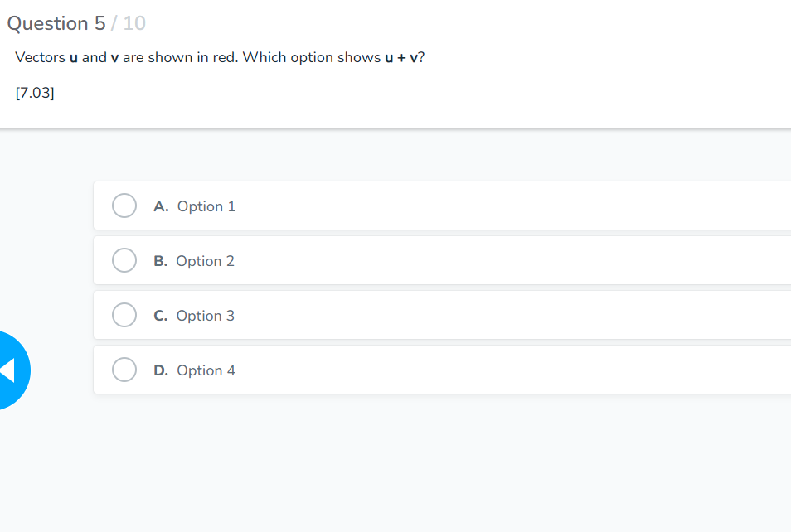Click the [7.03] reference label

pos(34,92)
